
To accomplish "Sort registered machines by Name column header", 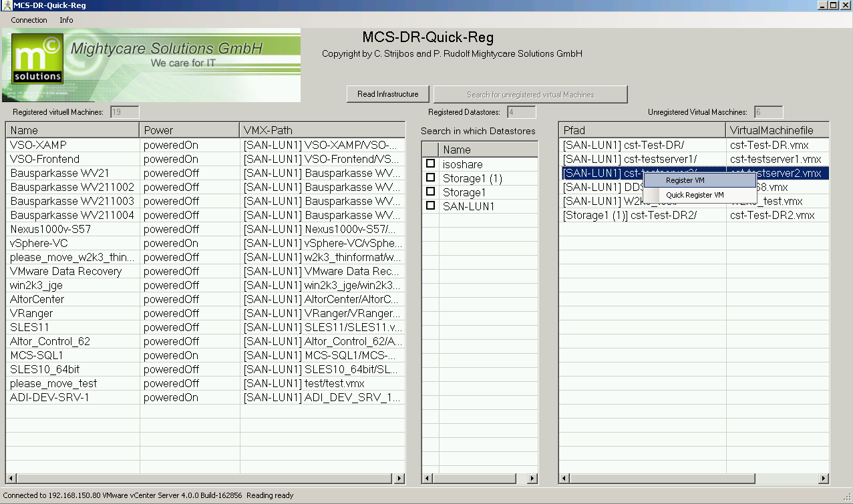I will coord(73,130).
